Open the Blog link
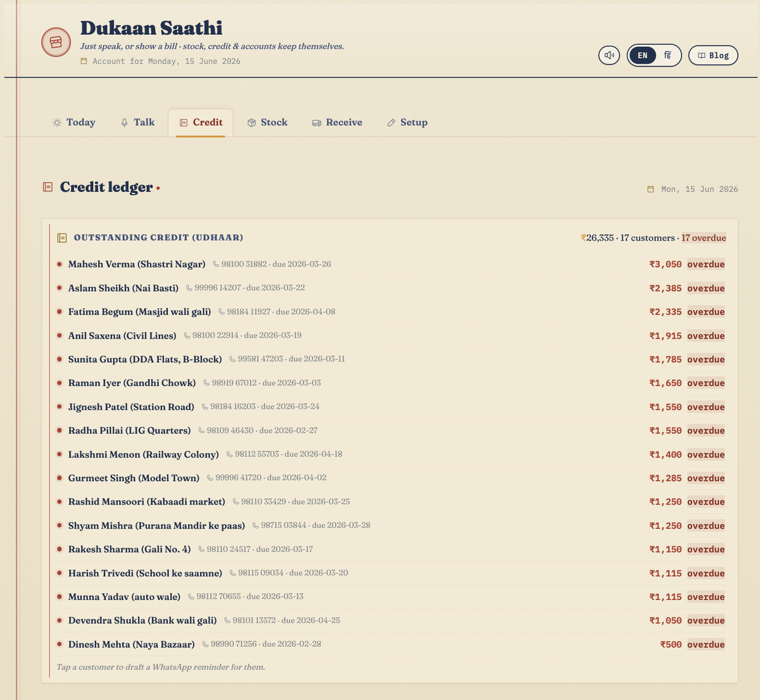The width and height of the screenshot is (760, 700). [x=713, y=56]
